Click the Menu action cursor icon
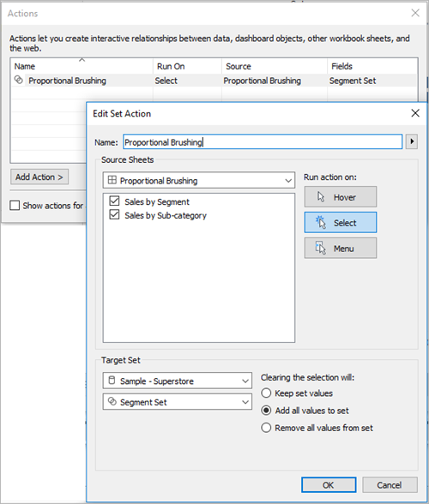Viewport: 429px width, 504px height. coord(321,248)
